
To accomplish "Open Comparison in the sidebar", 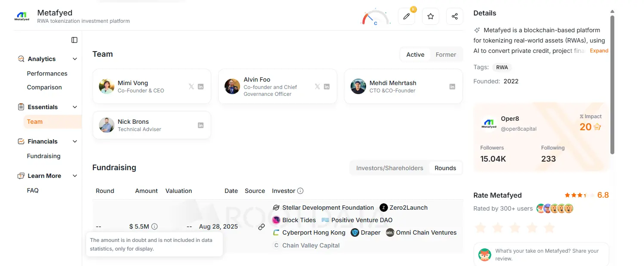I will (44, 87).
